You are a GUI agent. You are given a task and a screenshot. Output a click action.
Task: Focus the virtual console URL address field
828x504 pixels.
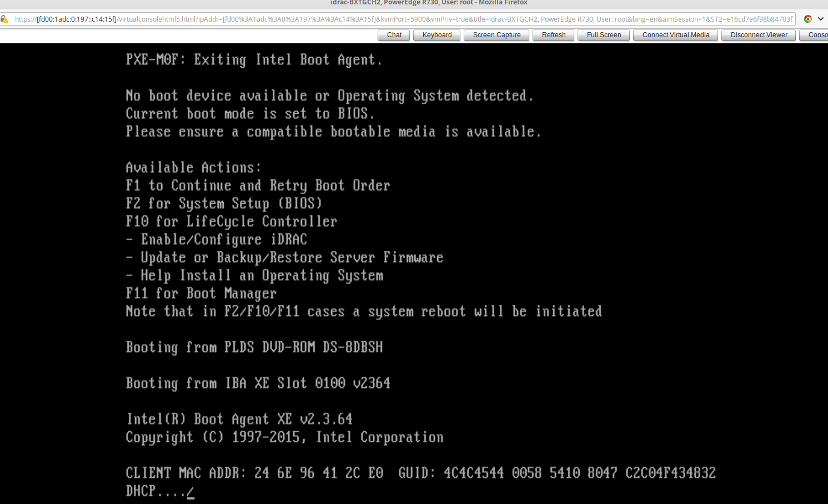click(400, 19)
